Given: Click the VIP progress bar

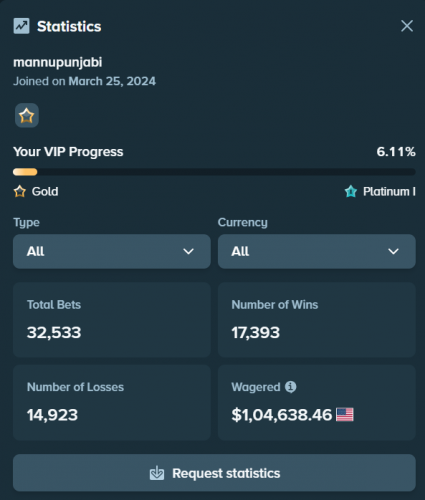Looking at the screenshot, I should click(214, 172).
